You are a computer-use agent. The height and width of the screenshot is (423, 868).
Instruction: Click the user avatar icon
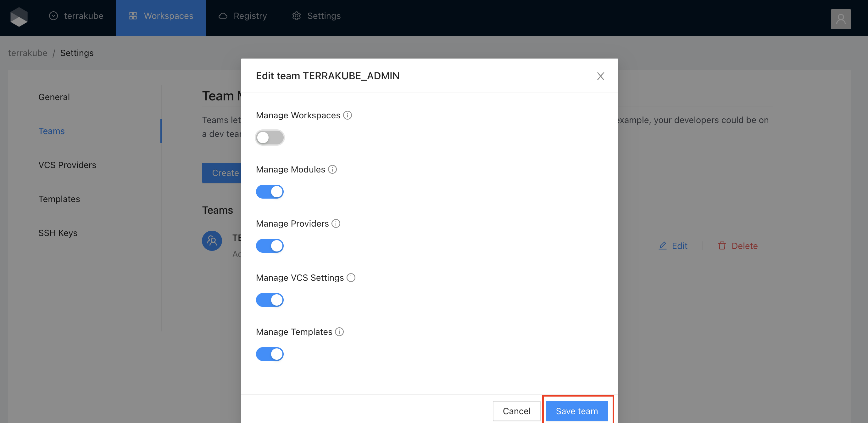840,19
